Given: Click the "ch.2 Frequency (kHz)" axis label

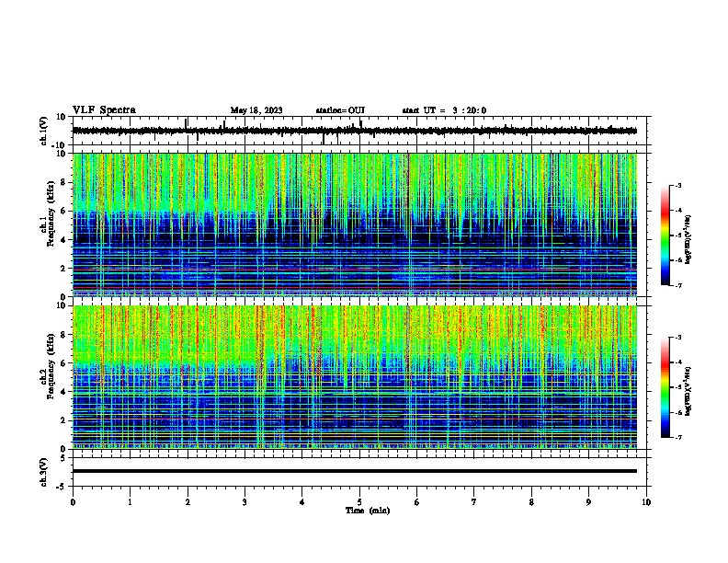Looking at the screenshot, I should click(x=49, y=366).
